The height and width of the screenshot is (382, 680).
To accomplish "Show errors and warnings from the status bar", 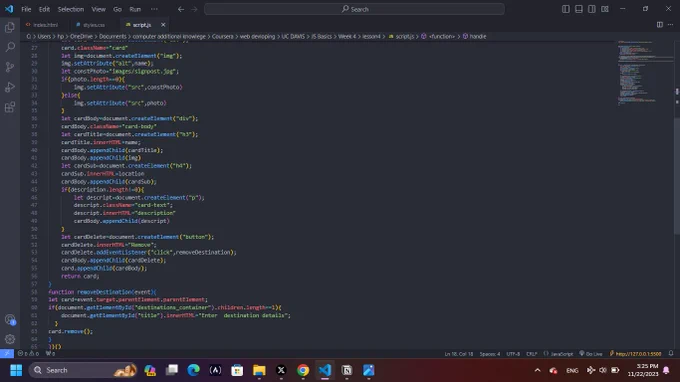I will pyautogui.click(x=28, y=354).
